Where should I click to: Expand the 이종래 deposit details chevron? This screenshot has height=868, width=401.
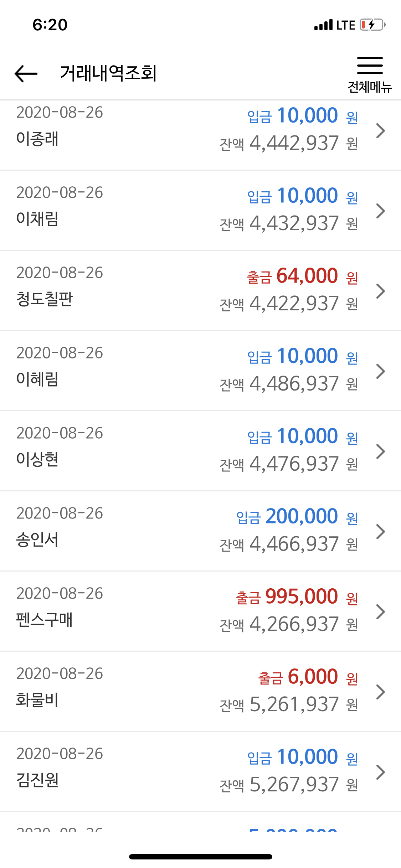pyautogui.click(x=381, y=131)
